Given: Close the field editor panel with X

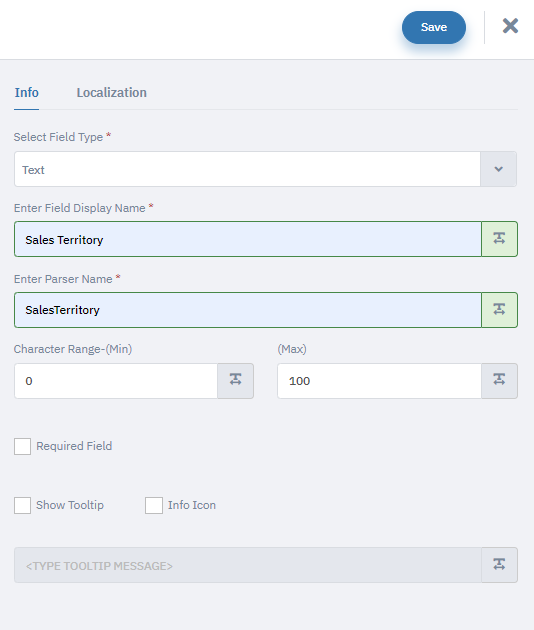Looking at the screenshot, I should click(x=510, y=26).
